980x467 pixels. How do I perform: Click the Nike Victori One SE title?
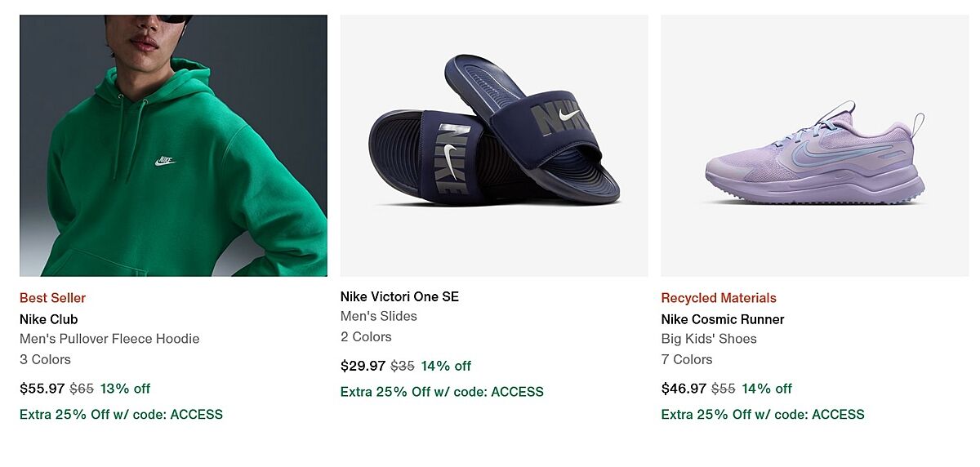[x=399, y=296]
